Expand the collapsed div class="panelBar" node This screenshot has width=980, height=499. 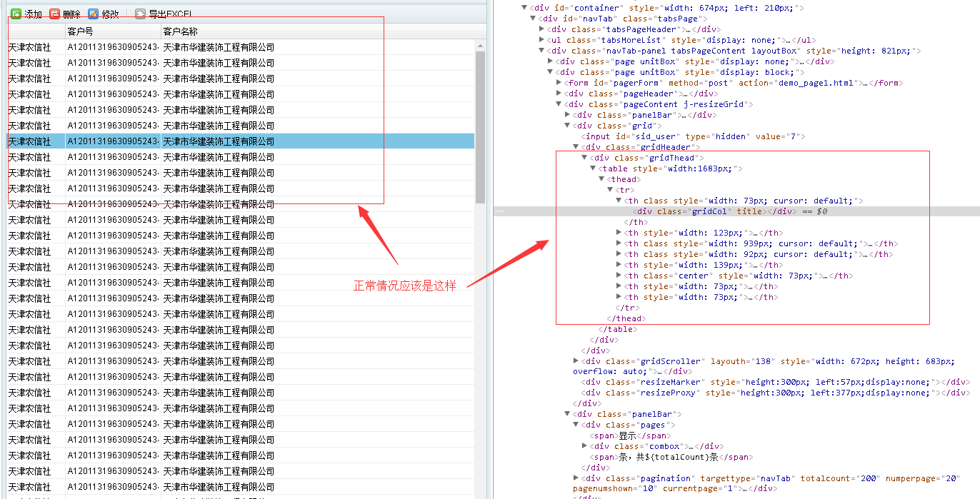tap(567, 115)
